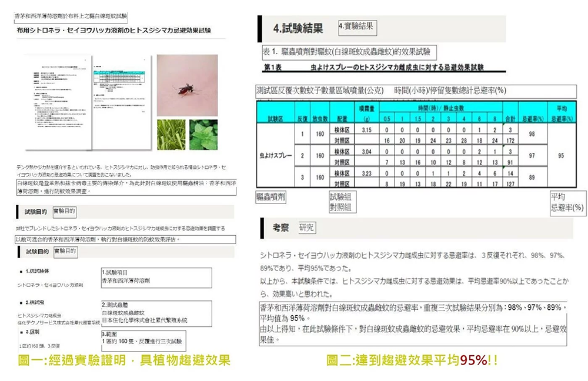Click the spray amount cell 3.23
This screenshot has height=381, width=588.
(x=367, y=173)
